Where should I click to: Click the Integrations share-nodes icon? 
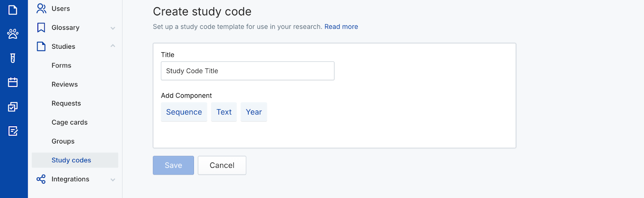pos(41,179)
